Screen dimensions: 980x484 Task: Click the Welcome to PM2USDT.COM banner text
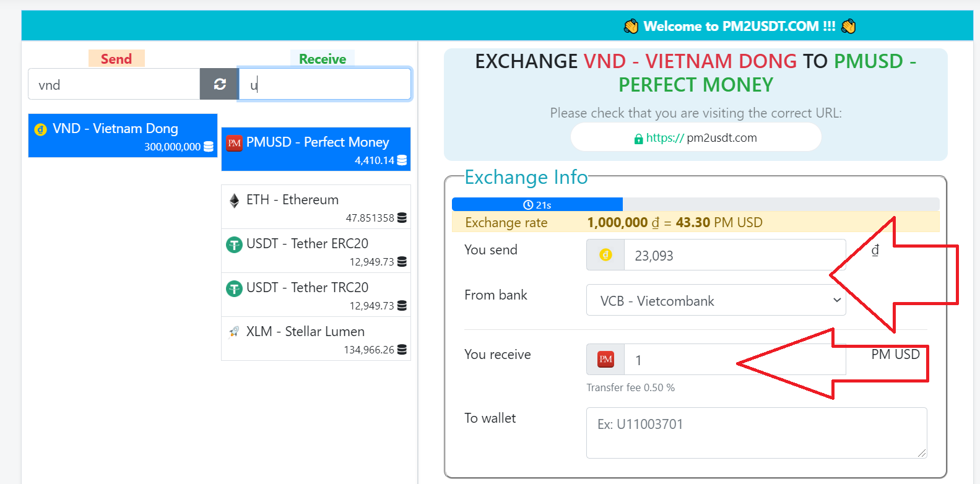coord(739,26)
